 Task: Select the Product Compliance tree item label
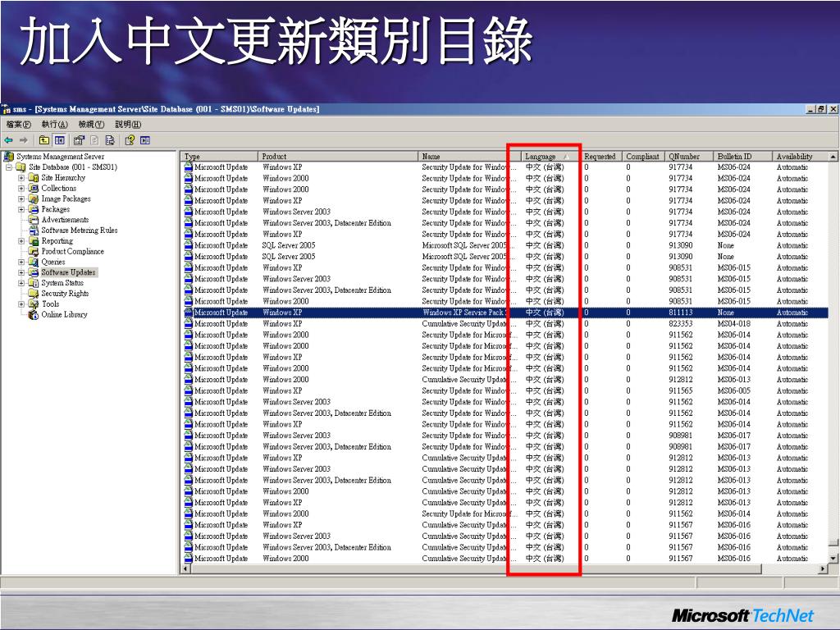click(x=72, y=251)
